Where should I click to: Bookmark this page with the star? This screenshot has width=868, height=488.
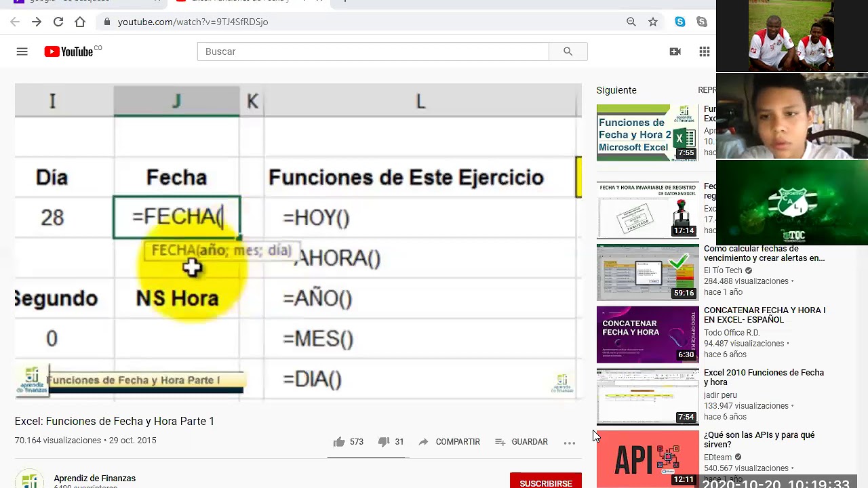tap(653, 22)
